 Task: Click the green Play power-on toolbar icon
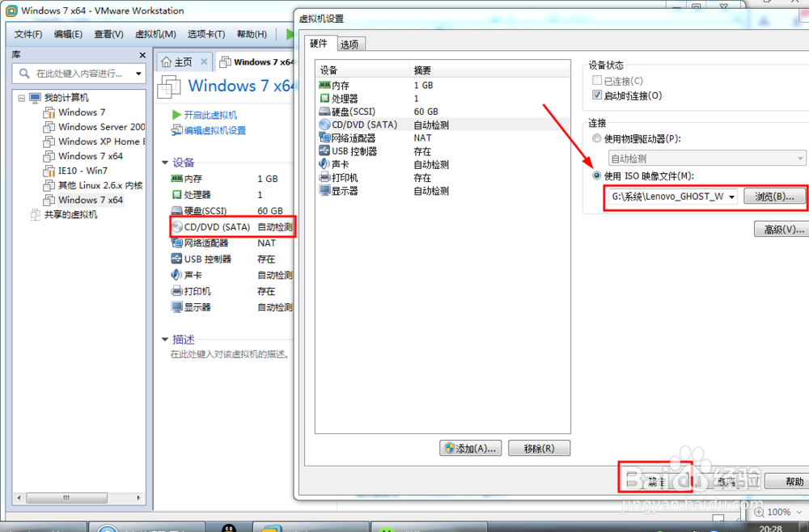290,34
